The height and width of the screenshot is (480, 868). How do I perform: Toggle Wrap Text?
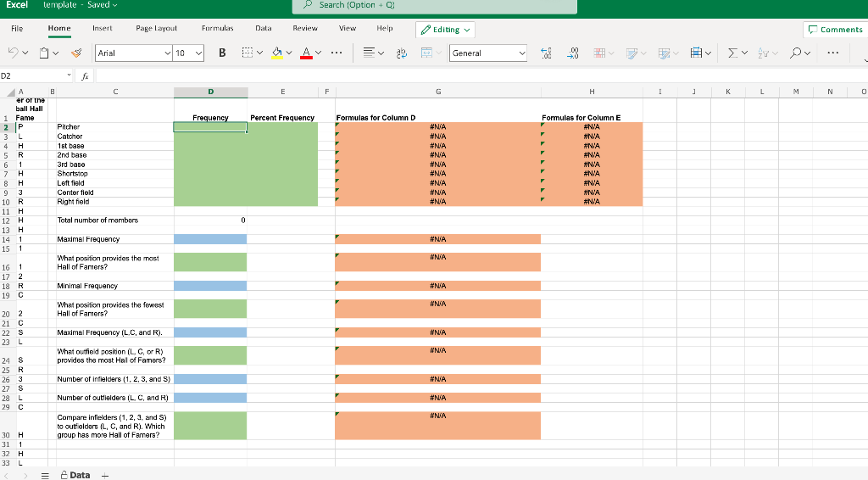tap(402, 53)
